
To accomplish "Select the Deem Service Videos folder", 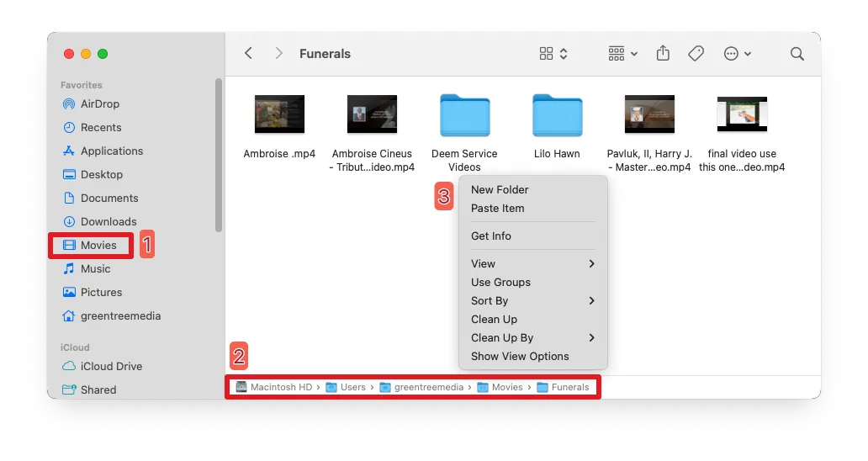I will (464, 115).
